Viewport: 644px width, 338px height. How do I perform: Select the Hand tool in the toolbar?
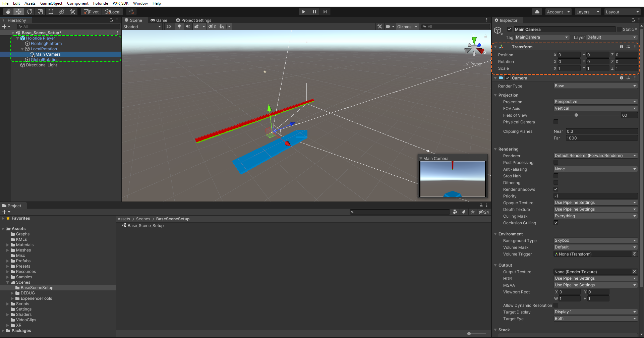[8, 12]
